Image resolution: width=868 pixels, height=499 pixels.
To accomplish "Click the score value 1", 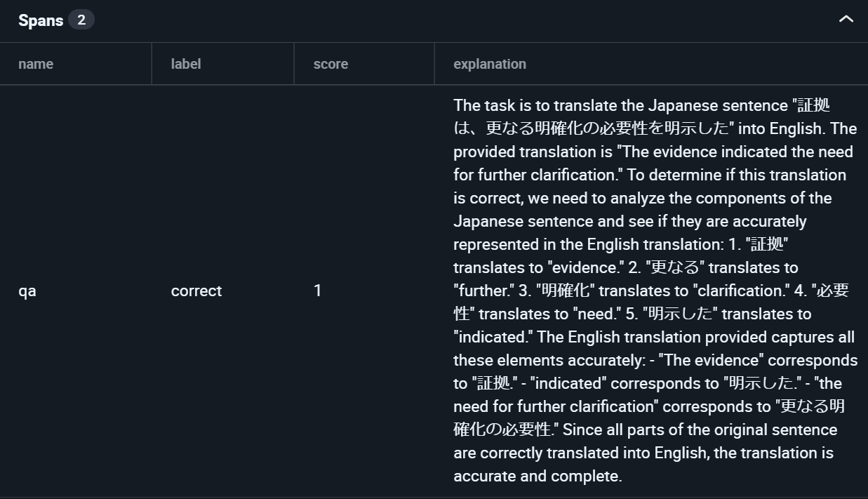I will point(318,291).
